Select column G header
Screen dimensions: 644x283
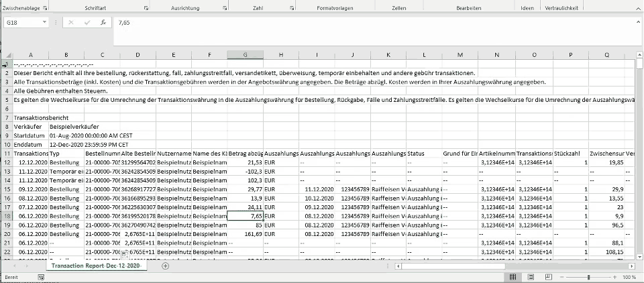pyautogui.click(x=245, y=55)
